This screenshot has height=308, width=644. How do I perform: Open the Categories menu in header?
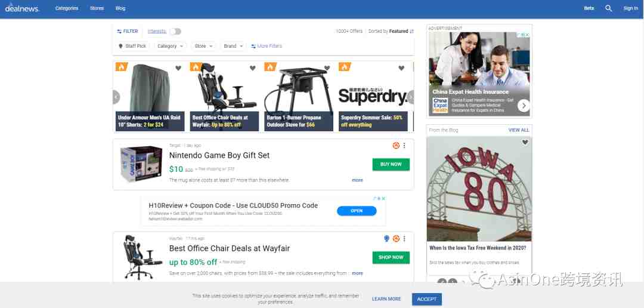click(67, 8)
